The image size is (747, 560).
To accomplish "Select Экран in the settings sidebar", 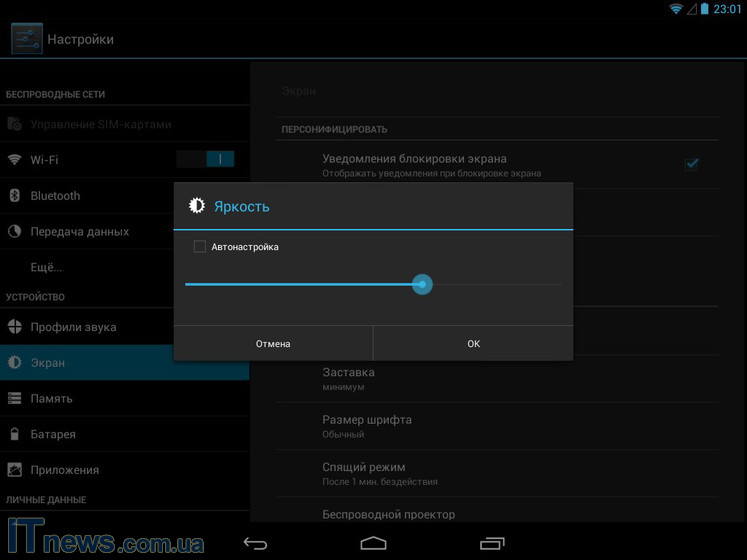I will tap(47, 363).
